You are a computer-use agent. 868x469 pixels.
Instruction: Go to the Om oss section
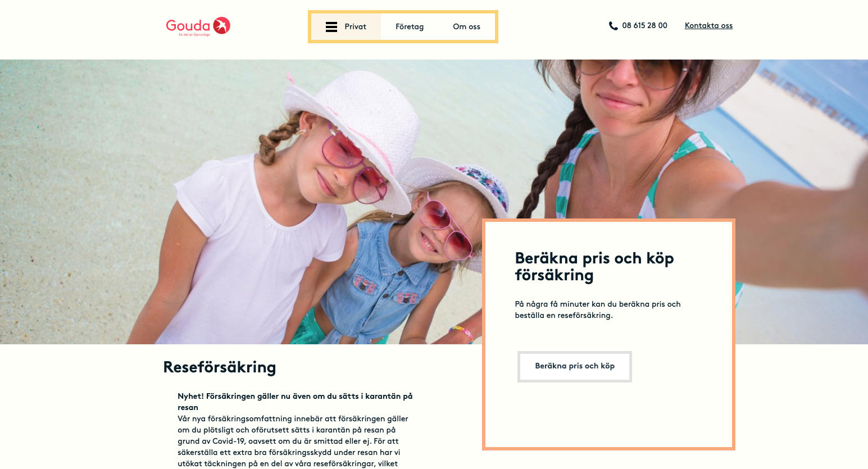[x=466, y=27]
